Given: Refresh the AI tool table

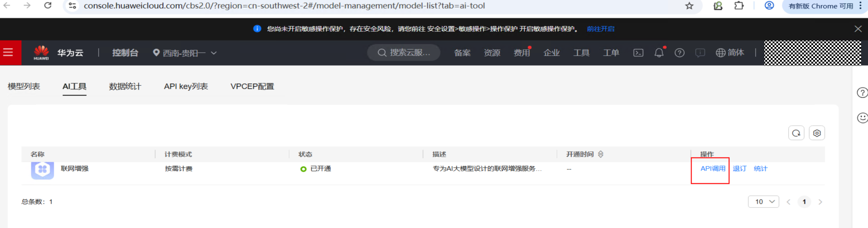Looking at the screenshot, I should point(796,133).
